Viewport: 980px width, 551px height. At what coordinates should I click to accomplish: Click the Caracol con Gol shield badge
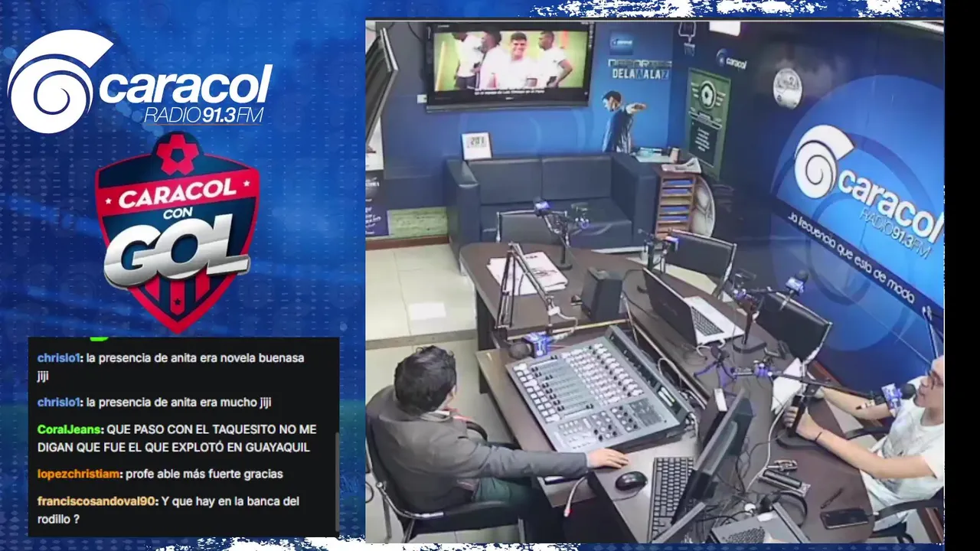pyautogui.click(x=177, y=232)
